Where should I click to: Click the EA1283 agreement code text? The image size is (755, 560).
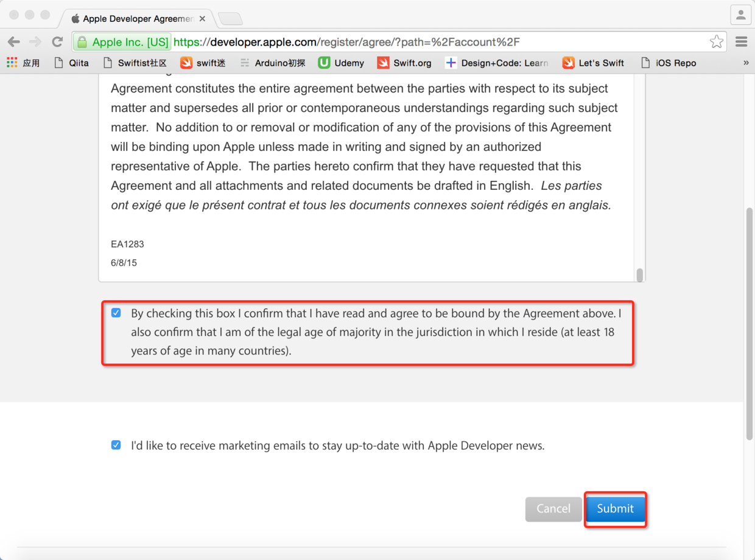127,244
